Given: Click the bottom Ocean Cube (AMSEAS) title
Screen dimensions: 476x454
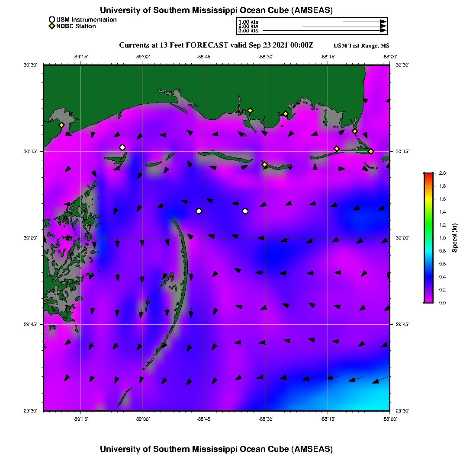Looking at the screenshot, I should click(216, 448).
